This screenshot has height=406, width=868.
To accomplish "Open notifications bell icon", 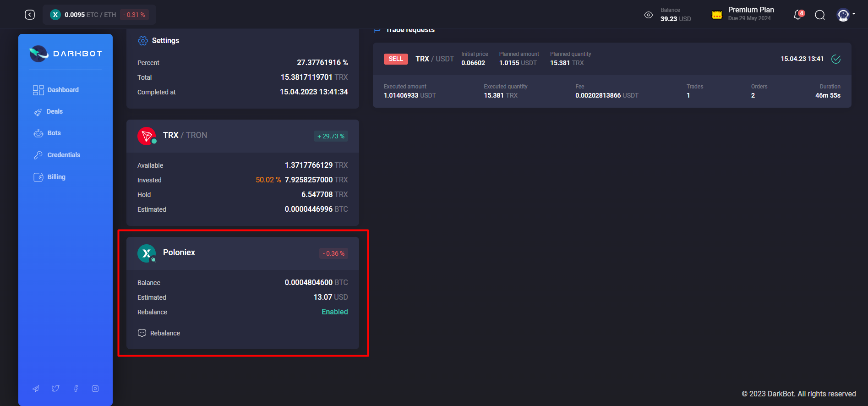I will point(798,15).
